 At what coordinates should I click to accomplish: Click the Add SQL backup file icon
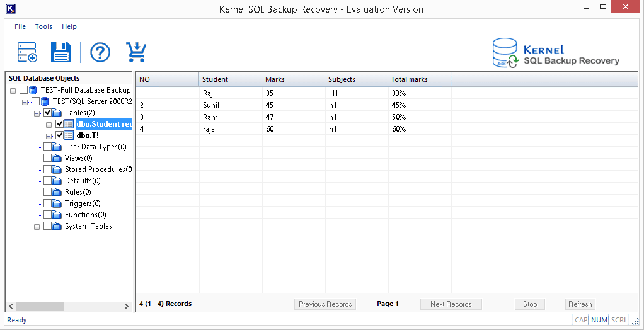pos(28,52)
